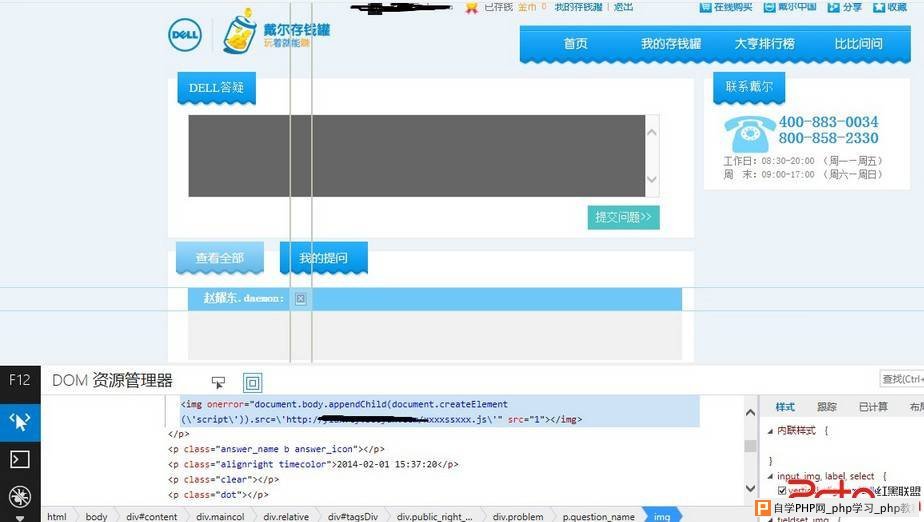Click the icon beside 戴尔中国

tap(769, 7)
